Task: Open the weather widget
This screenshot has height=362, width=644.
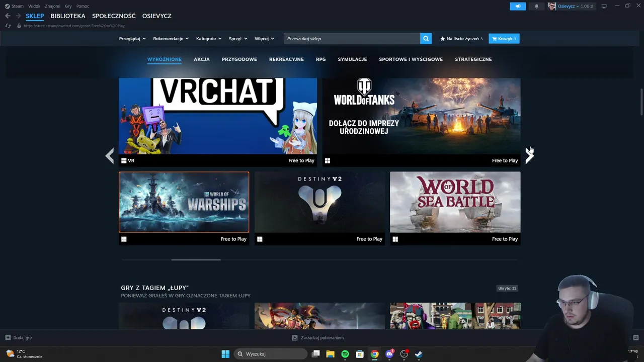Action: pyautogui.click(x=24, y=354)
